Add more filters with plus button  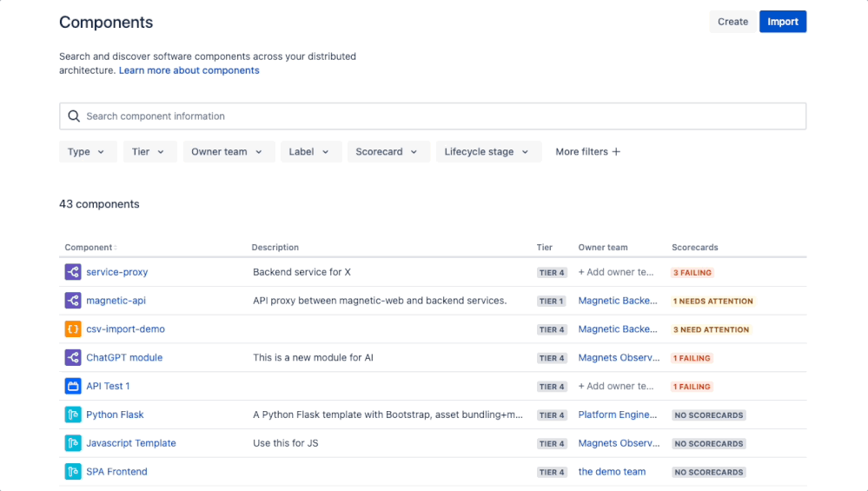[x=588, y=152]
